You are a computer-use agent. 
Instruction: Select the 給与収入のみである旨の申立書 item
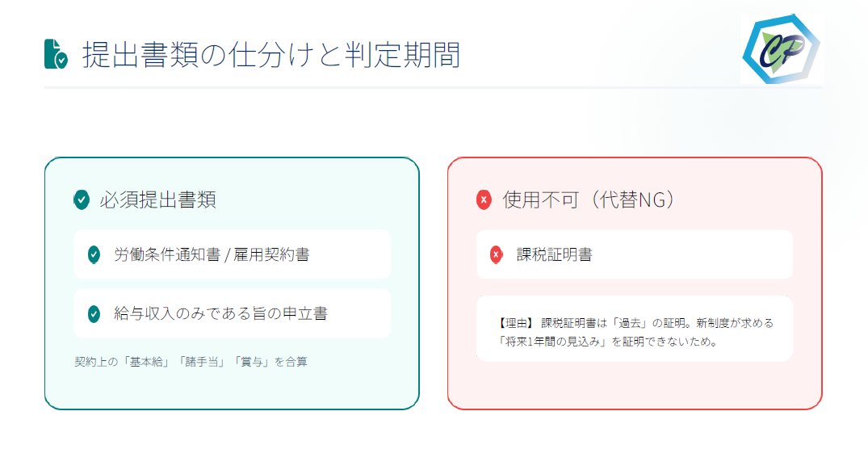(x=232, y=313)
